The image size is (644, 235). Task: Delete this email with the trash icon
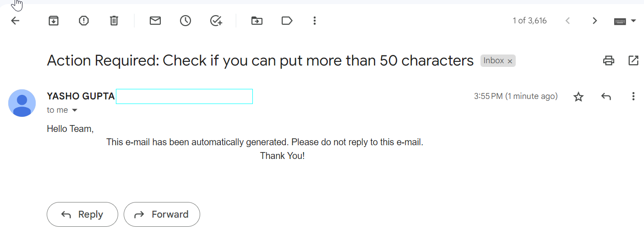click(114, 21)
